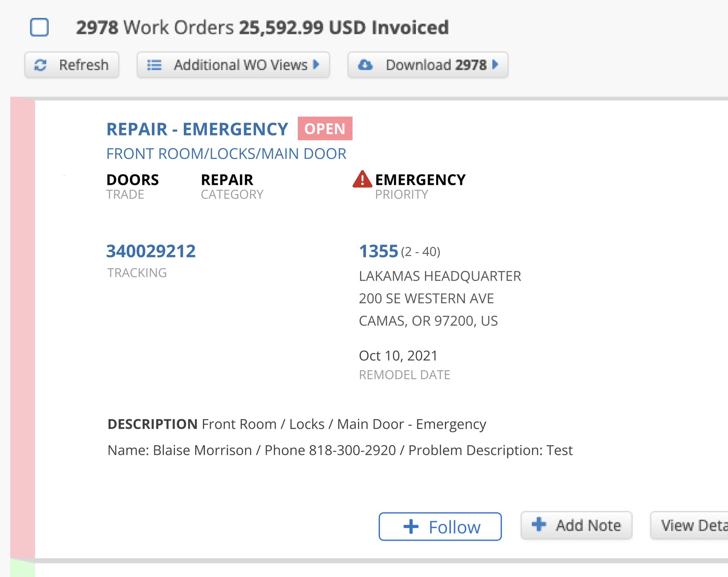The image size is (728, 577).
Task: Expand the Additional WO Views arrow
Action: [x=316, y=65]
